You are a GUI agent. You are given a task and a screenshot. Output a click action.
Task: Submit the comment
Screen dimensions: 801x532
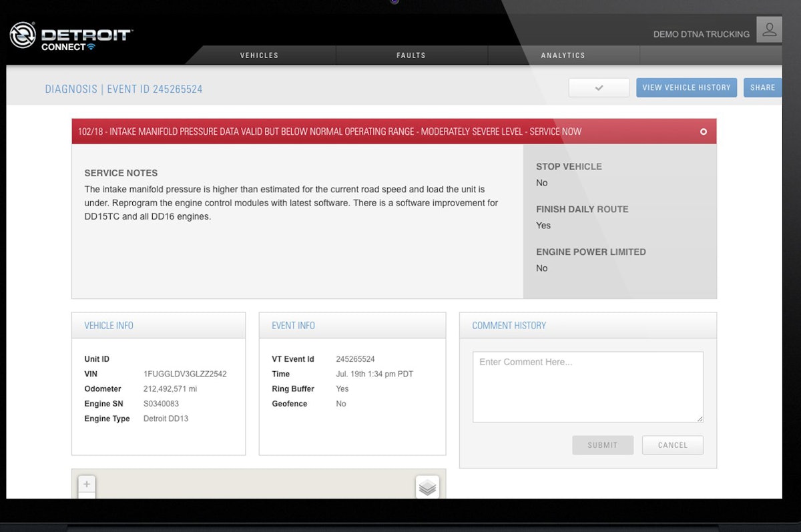coord(603,445)
